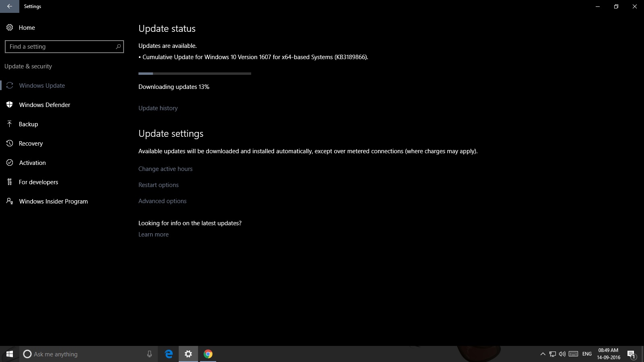The width and height of the screenshot is (644, 362).
Task: Open the Action Center notifications icon
Action: tap(632, 354)
